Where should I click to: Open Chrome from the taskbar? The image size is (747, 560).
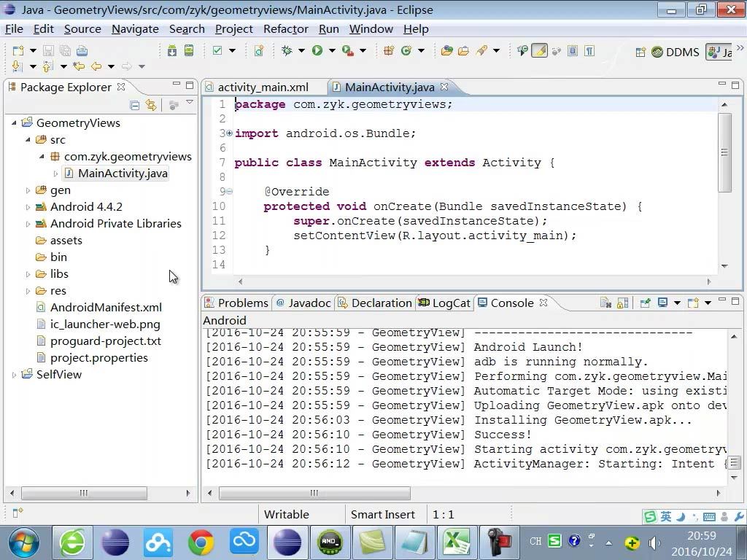pyautogui.click(x=201, y=542)
